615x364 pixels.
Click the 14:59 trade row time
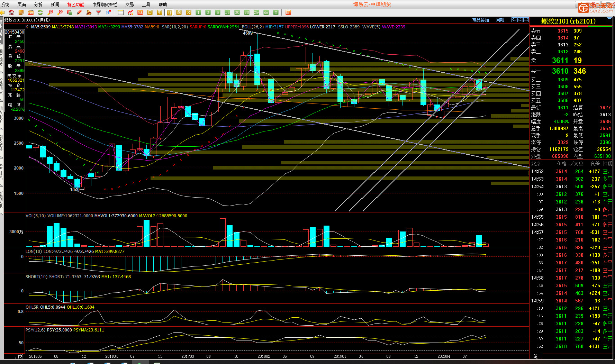click(x=537, y=301)
